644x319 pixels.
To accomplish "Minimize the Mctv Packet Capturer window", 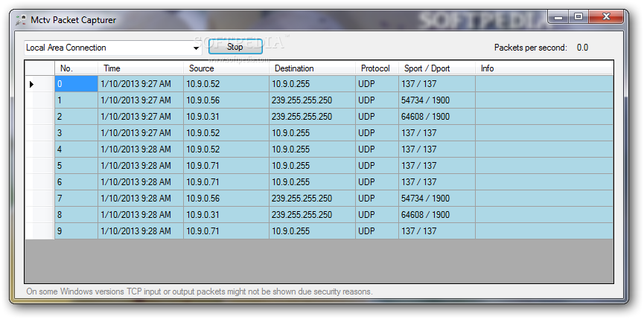I will click(x=558, y=17).
